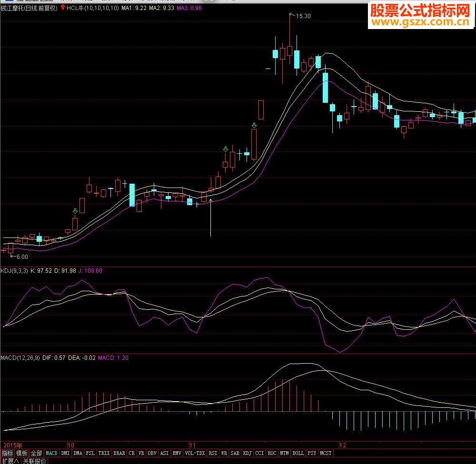Image resolution: width=476 pixels, height=464 pixels.
Task: Switch to the BOLL indicator
Action: [x=298, y=453]
